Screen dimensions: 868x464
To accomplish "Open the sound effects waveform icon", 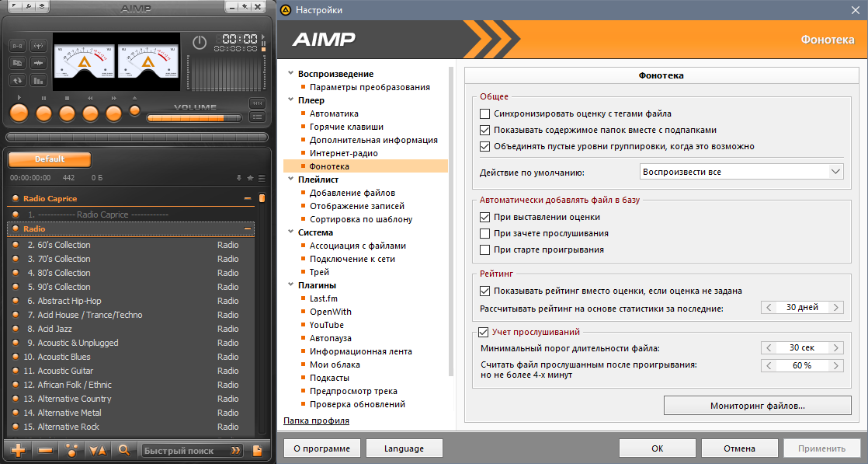I will tap(38, 63).
